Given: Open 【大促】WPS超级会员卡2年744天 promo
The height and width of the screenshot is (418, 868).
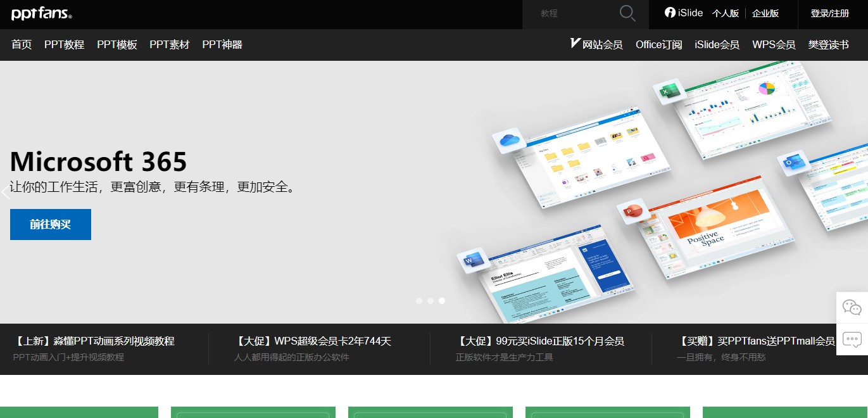Looking at the screenshot, I should pyautogui.click(x=313, y=341).
